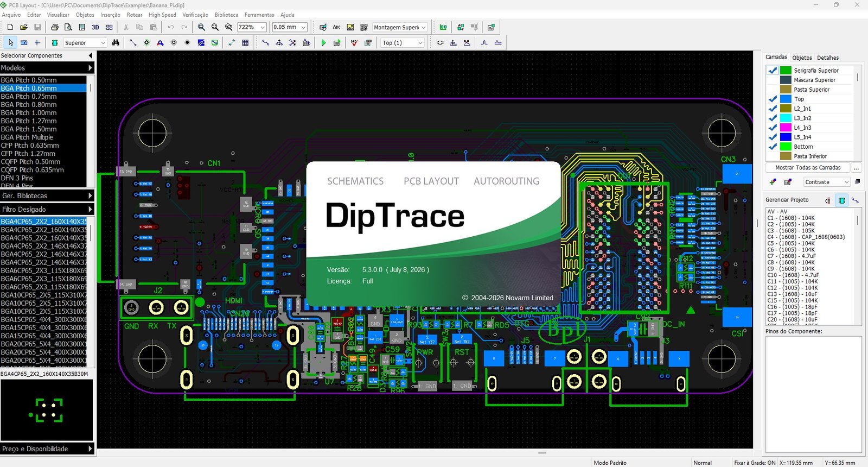The height and width of the screenshot is (467, 868).
Task: Expand the Ger. Bibliotecas panel
Action: pos(47,195)
